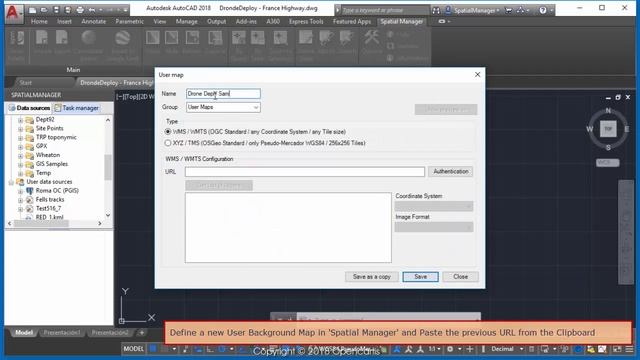Click the SpatialManager user sign-in icon
Viewport: 640px width, 360px height.
click(448, 10)
